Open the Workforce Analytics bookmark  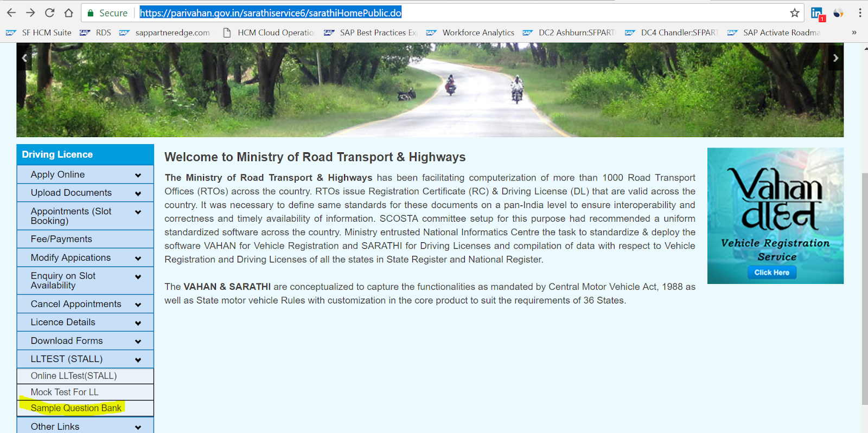pos(470,33)
